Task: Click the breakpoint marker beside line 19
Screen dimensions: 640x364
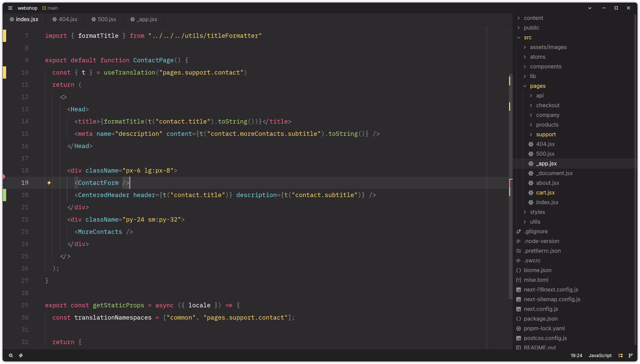Action: click(4, 176)
